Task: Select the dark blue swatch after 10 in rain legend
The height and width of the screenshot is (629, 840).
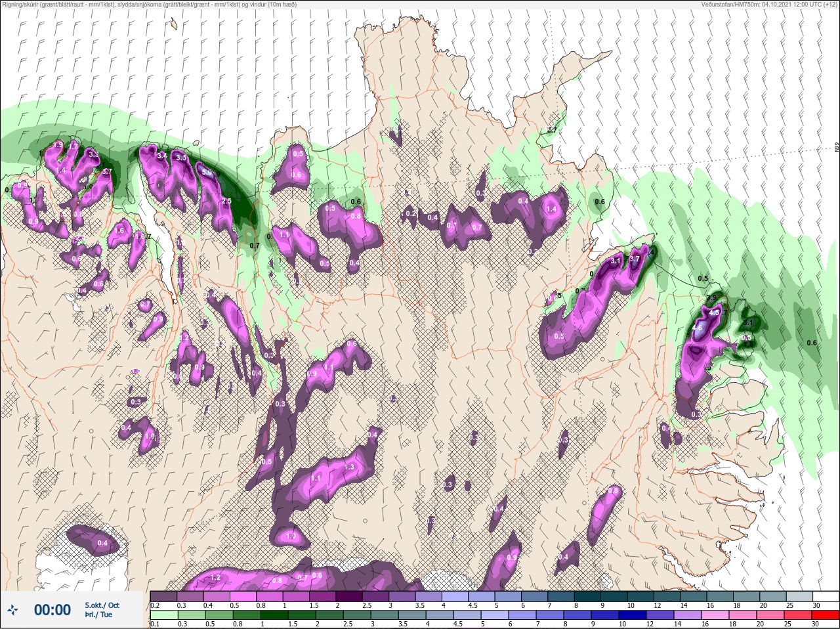Action: pyautogui.click(x=633, y=615)
